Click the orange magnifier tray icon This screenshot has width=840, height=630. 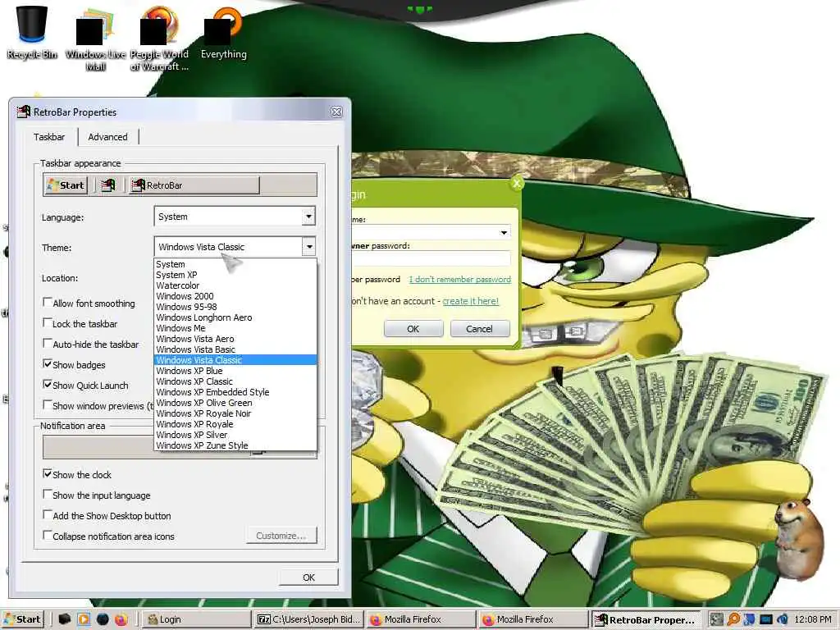[x=733, y=619]
